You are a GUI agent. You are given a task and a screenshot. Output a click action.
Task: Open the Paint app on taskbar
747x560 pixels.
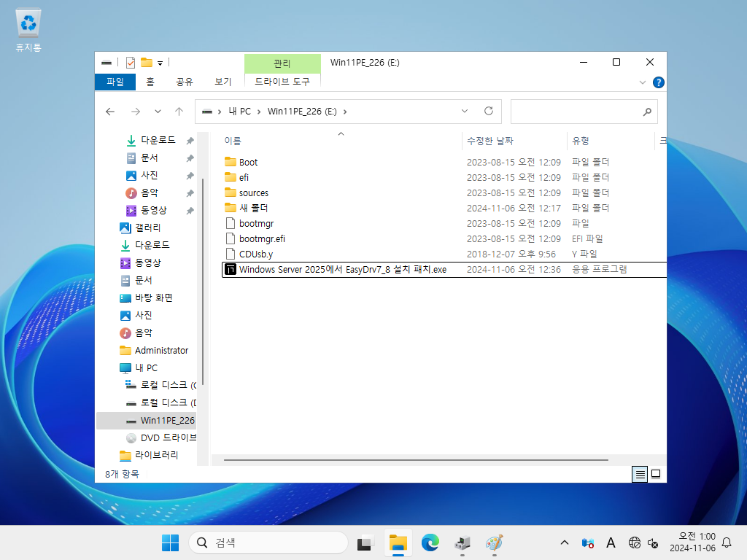495,542
